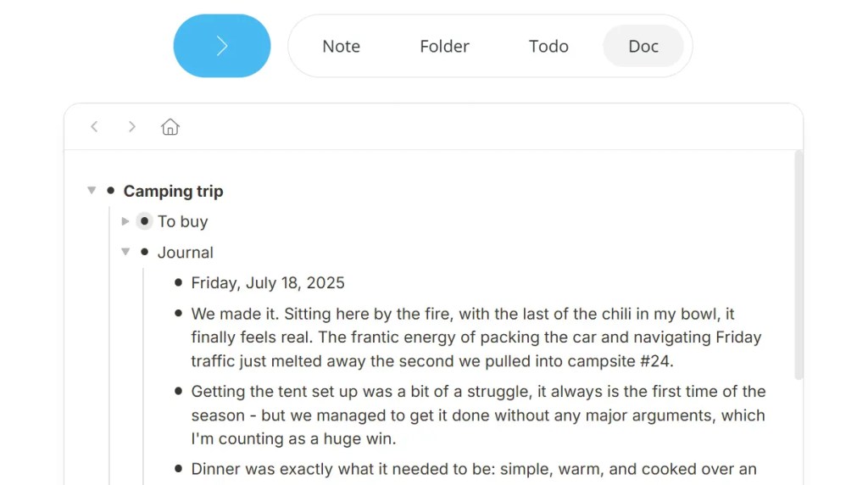Viewport: 868px width, 485px height.
Task: Go back with the left chevron
Action: (x=95, y=127)
